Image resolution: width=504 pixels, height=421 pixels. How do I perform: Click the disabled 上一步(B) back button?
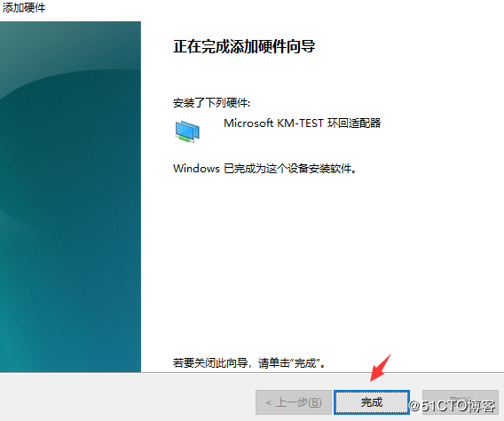pyautogui.click(x=294, y=402)
